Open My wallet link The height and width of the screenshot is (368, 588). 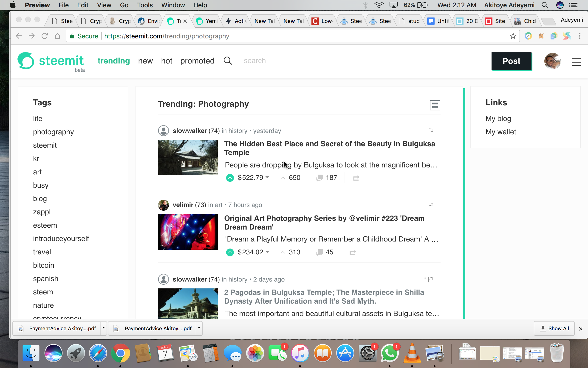pos(500,132)
